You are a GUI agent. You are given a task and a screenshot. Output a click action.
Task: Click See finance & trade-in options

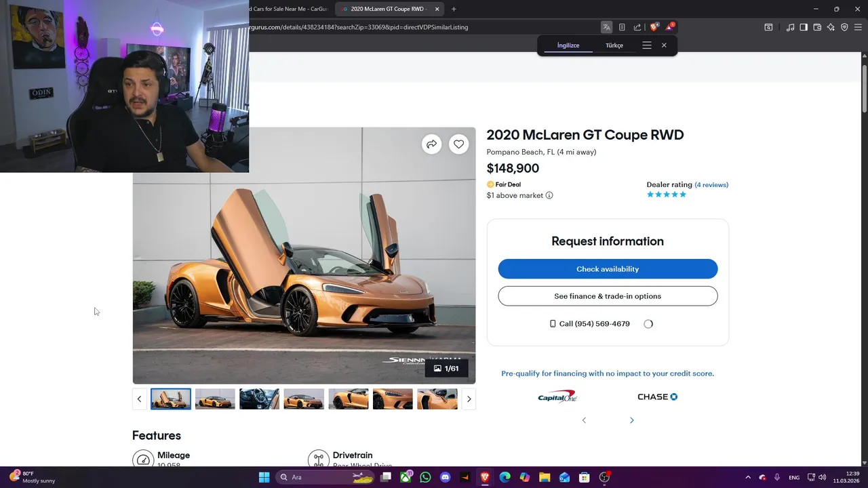pyautogui.click(x=608, y=296)
